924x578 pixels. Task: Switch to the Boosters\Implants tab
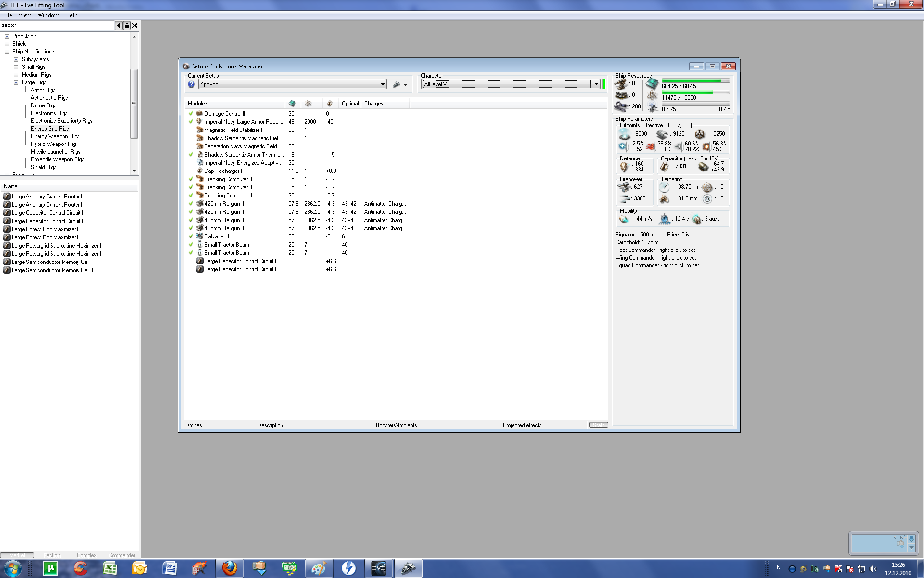coord(396,425)
